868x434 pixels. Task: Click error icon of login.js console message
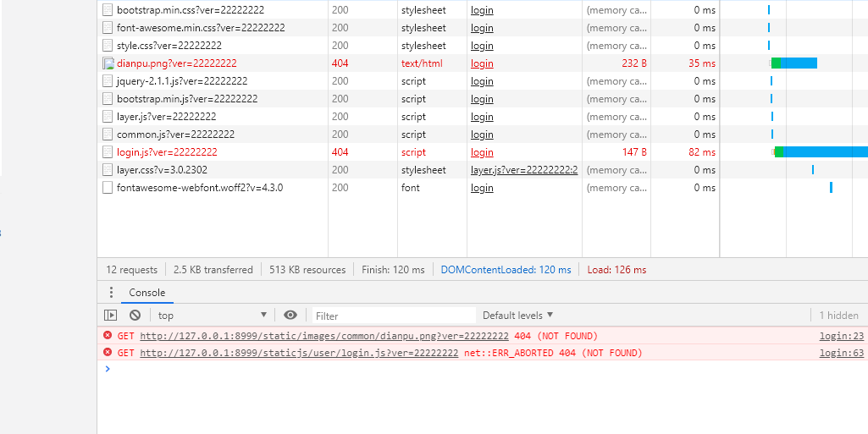(108, 352)
